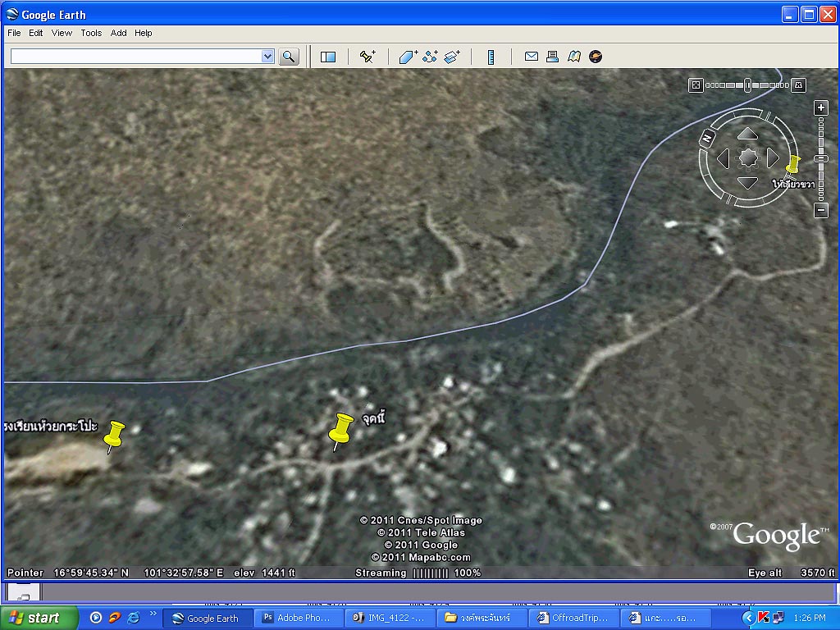Click the zoom out minus button
This screenshot has height=630, width=840.
[x=821, y=210]
